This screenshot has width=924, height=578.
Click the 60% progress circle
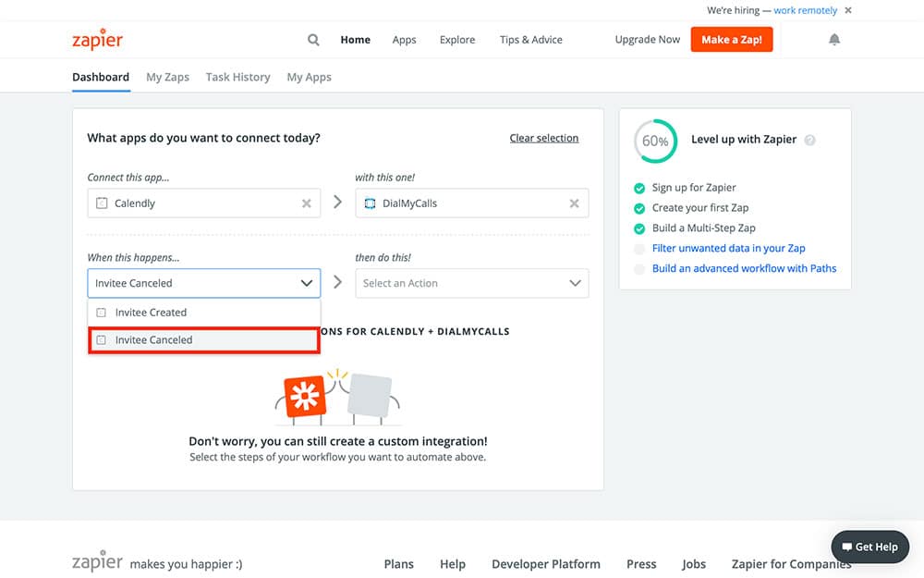click(655, 141)
